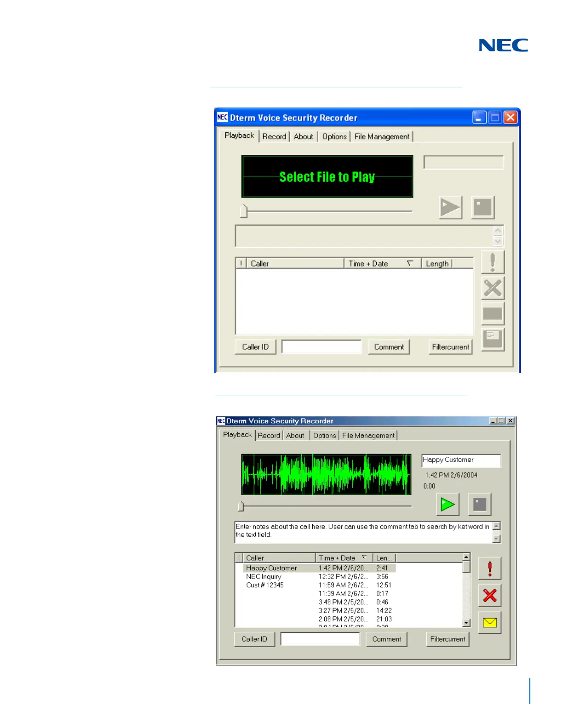Minimize the upper Dterm Voice Security Recorder window
Image resolution: width=563 pixels, height=728 pixels.
(x=479, y=118)
